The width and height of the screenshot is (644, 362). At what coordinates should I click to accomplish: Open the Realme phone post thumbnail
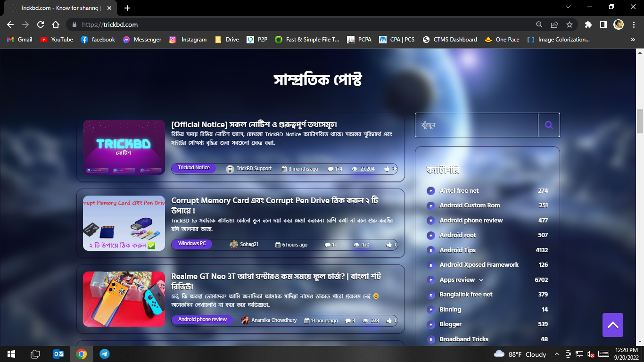[124, 299]
